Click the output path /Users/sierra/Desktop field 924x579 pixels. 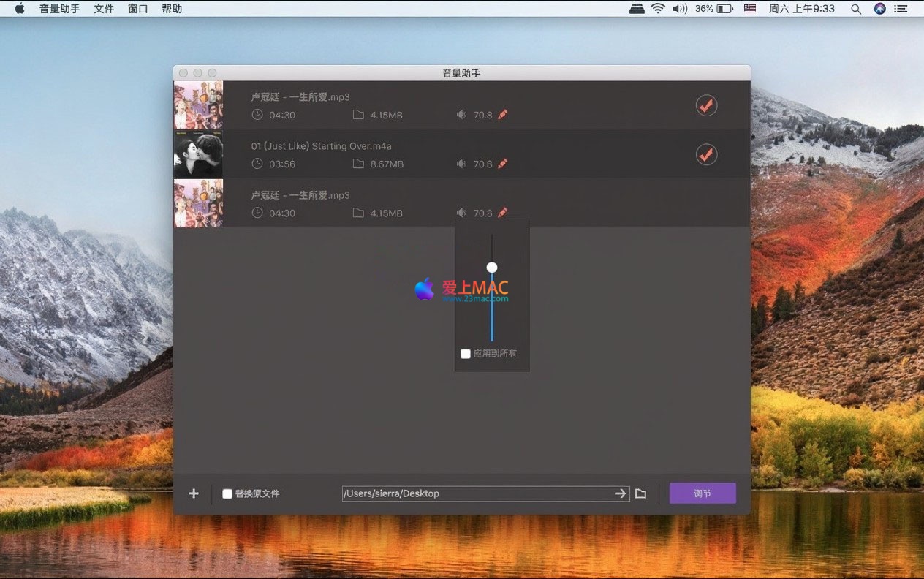(475, 493)
